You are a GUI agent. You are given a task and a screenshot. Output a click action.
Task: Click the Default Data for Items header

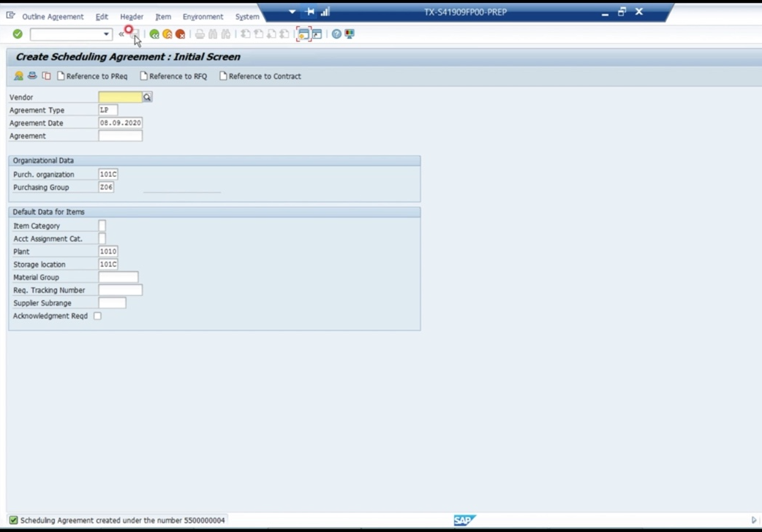(214, 212)
